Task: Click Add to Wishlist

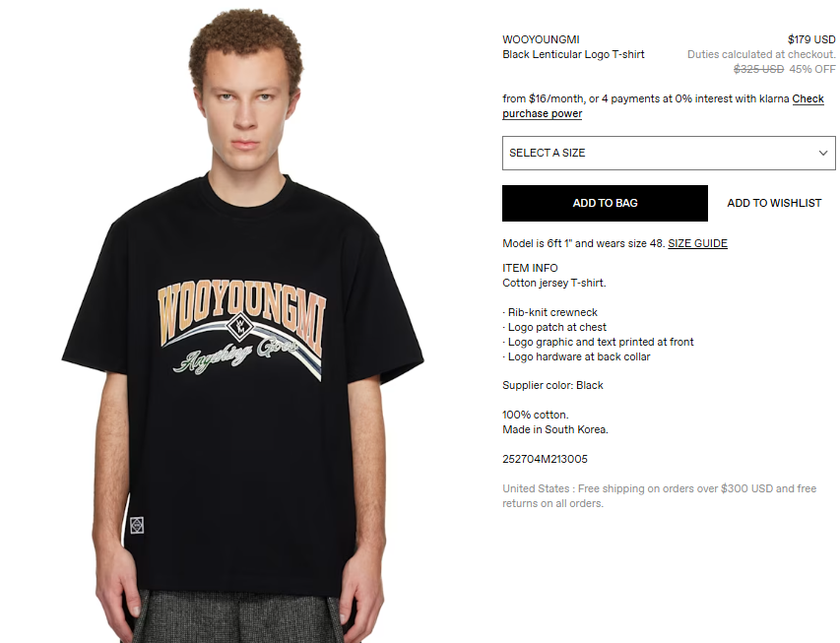Action: 774,203
